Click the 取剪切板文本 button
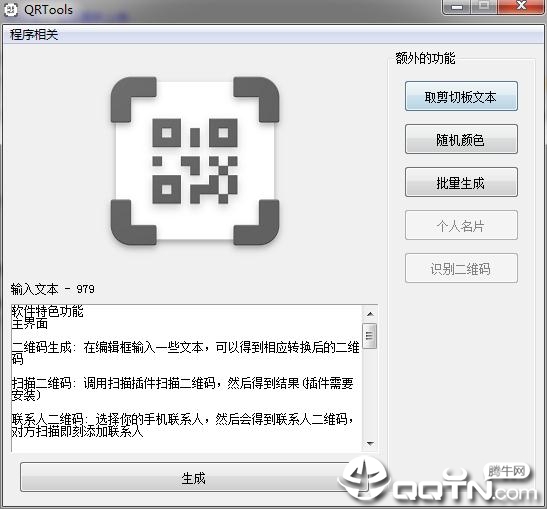547x509 pixels. click(461, 97)
